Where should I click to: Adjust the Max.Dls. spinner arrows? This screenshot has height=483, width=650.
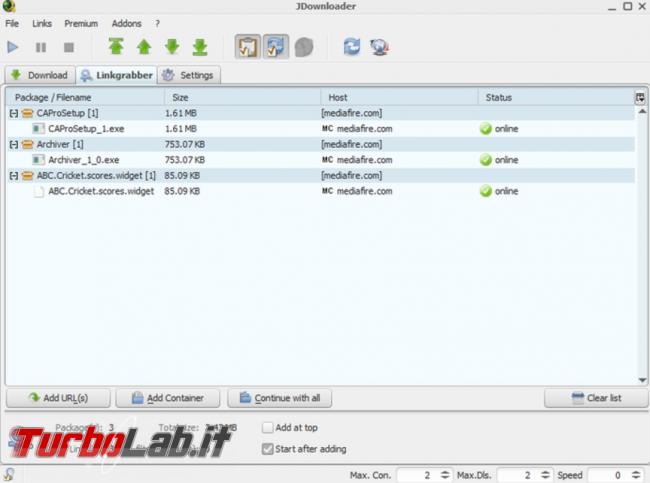coord(546,475)
